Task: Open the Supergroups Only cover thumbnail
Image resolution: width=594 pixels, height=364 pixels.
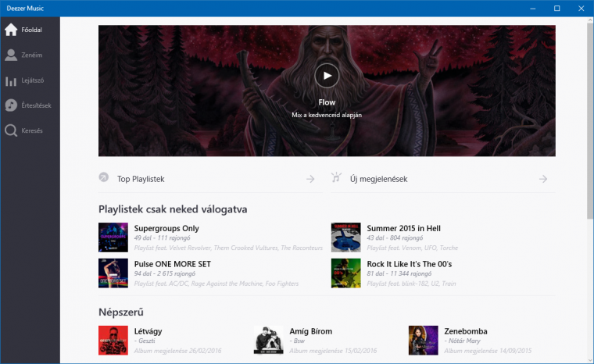Action: 113,237
